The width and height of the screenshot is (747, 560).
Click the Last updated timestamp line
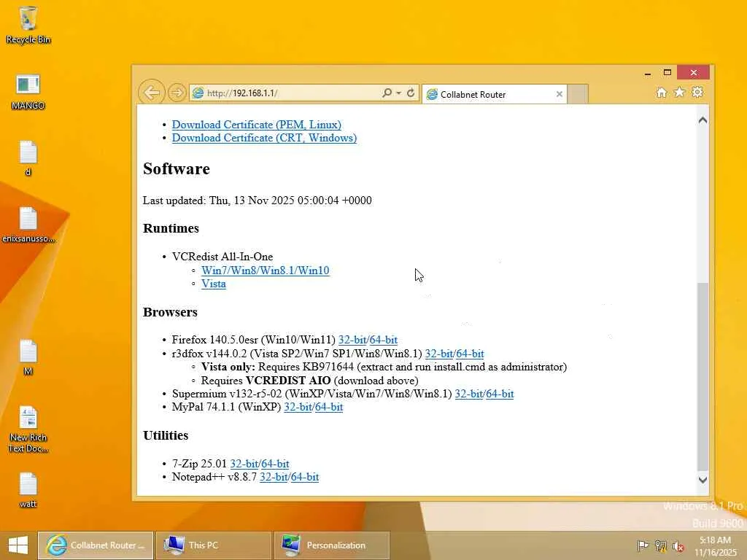tap(258, 201)
